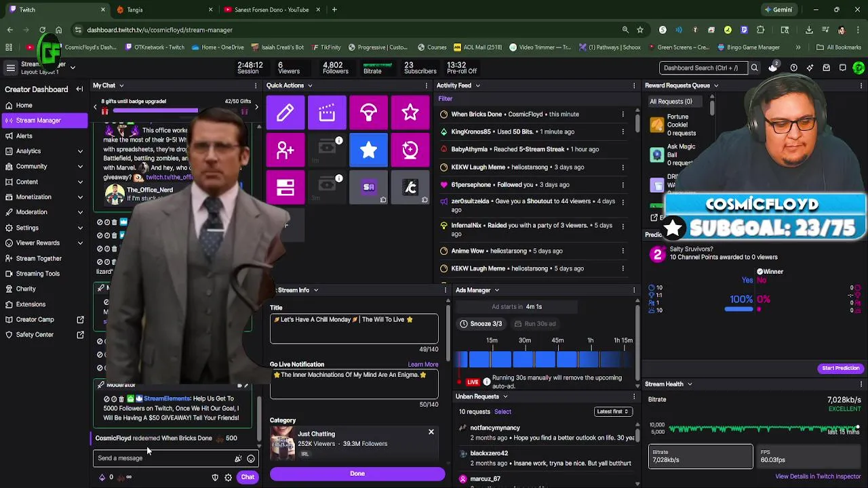
Task: Open chat settings gear icon
Action: pos(229,477)
